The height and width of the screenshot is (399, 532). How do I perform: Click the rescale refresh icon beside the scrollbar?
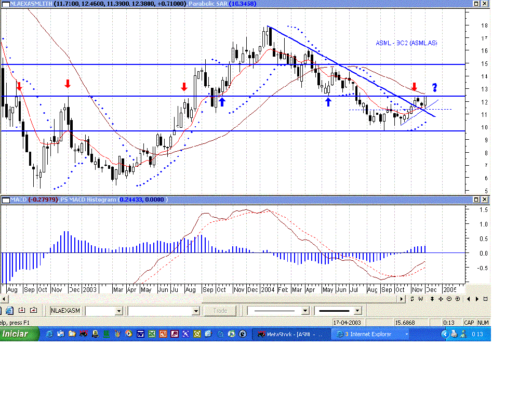(x=412, y=299)
